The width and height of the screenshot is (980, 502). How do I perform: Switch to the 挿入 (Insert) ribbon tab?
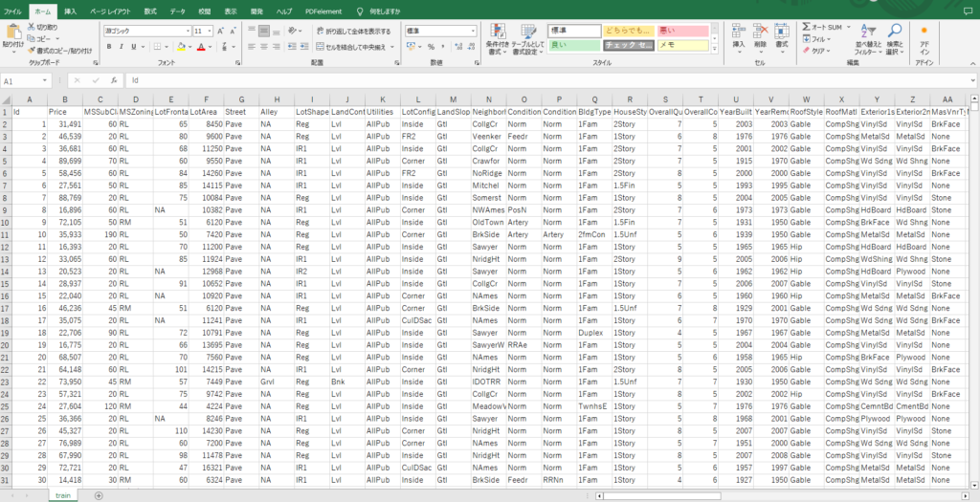click(71, 11)
